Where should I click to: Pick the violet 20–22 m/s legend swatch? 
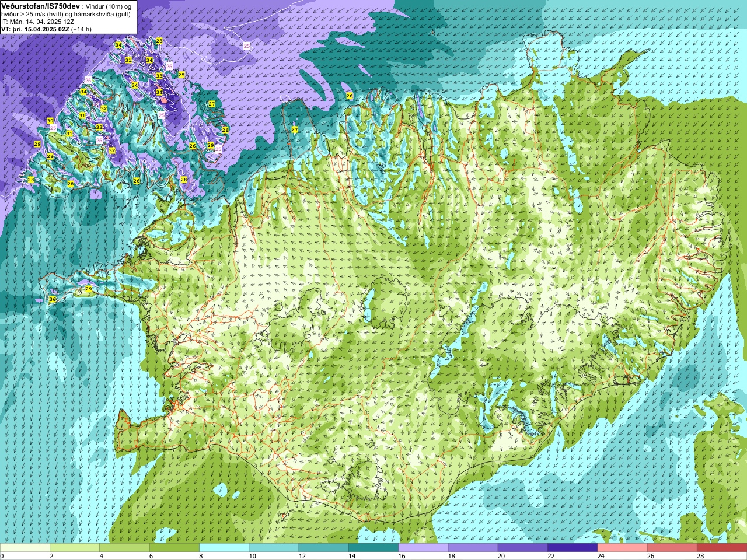(523, 548)
